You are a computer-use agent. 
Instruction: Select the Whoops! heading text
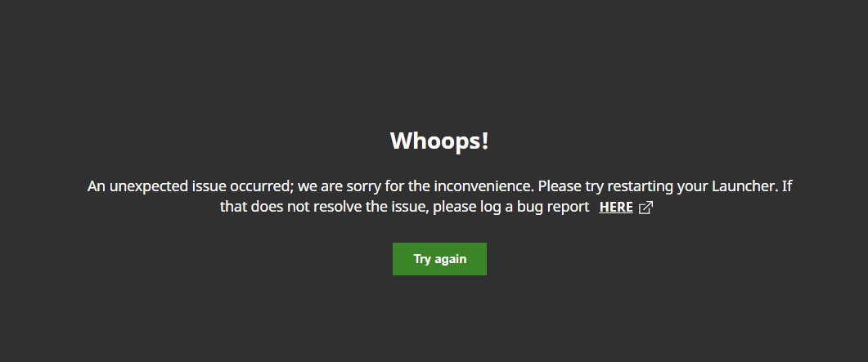pos(439,141)
